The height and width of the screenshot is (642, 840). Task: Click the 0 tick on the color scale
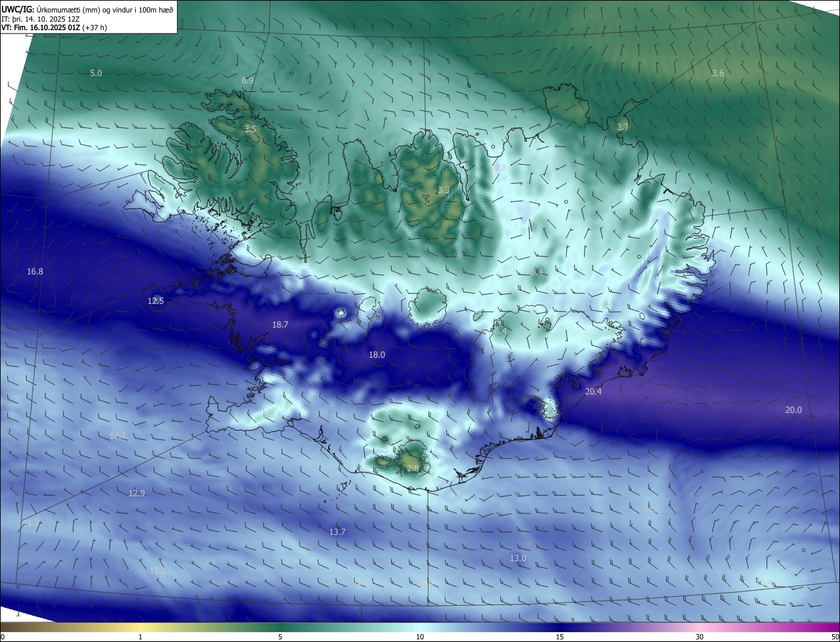(x=3, y=637)
